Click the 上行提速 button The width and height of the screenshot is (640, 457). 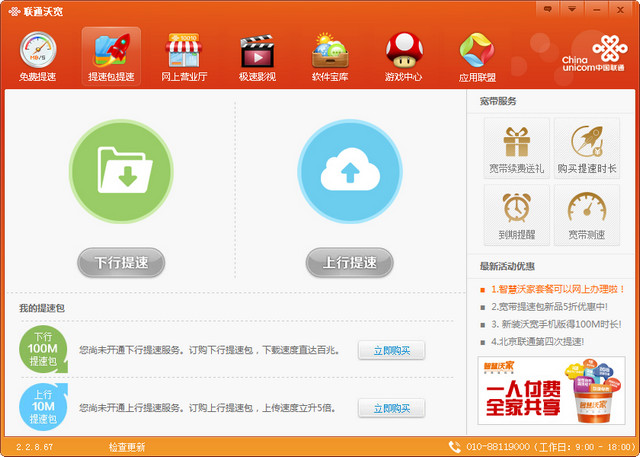(350, 262)
